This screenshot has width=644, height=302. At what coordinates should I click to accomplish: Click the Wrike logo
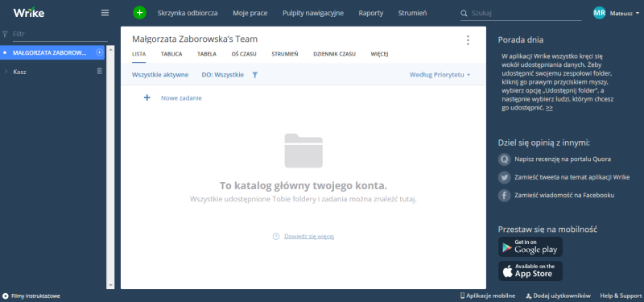[x=29, y=13]
